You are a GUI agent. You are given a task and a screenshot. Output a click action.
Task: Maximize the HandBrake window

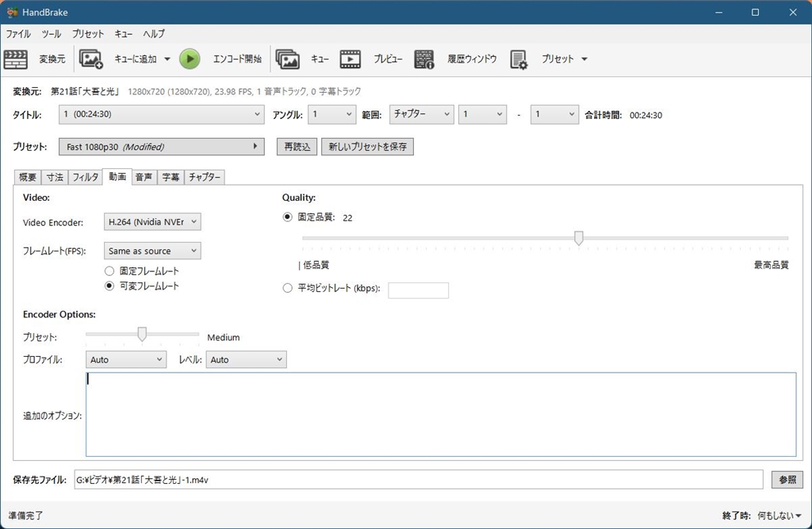point(755,12)
